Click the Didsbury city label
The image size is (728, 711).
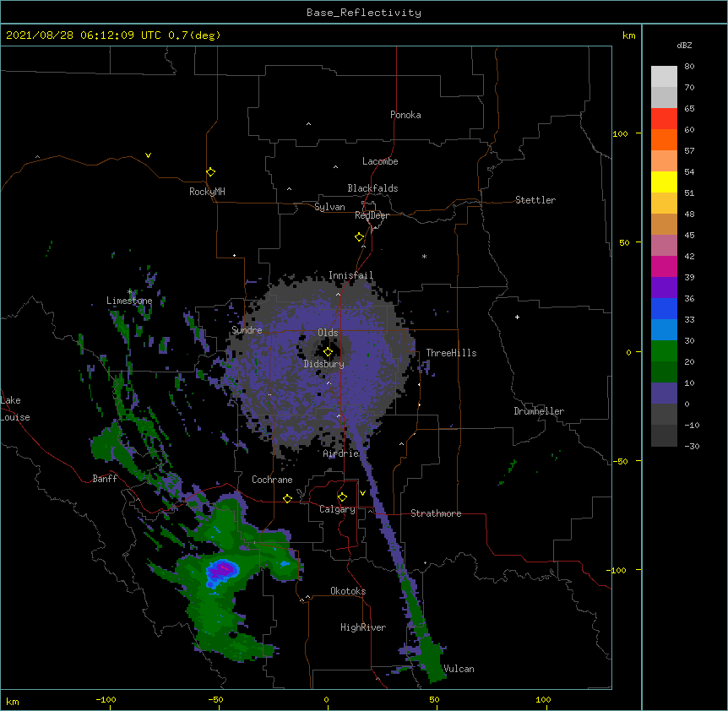(324, 364)
